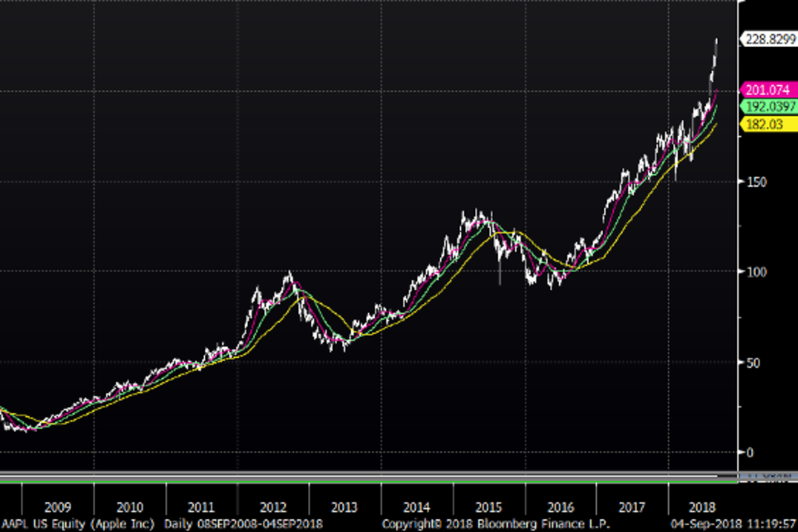Click the 228.8299 last price label
Viewport: 798px width, 532px height.
pos(769,40)
